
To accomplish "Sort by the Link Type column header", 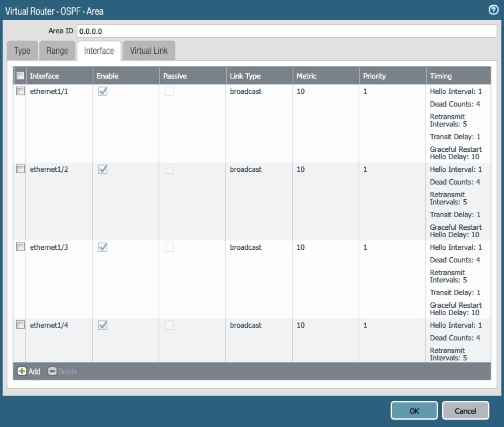I will (x=259, y=76).
